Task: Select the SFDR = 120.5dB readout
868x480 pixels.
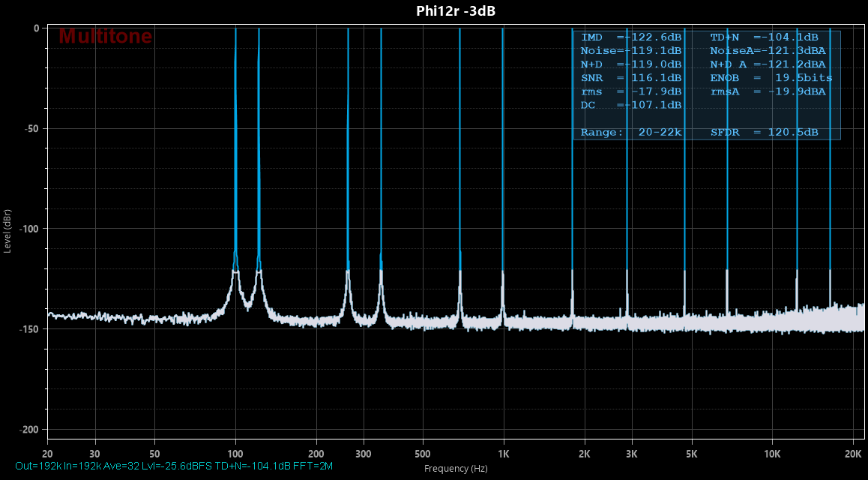Action: pos(764,133)
